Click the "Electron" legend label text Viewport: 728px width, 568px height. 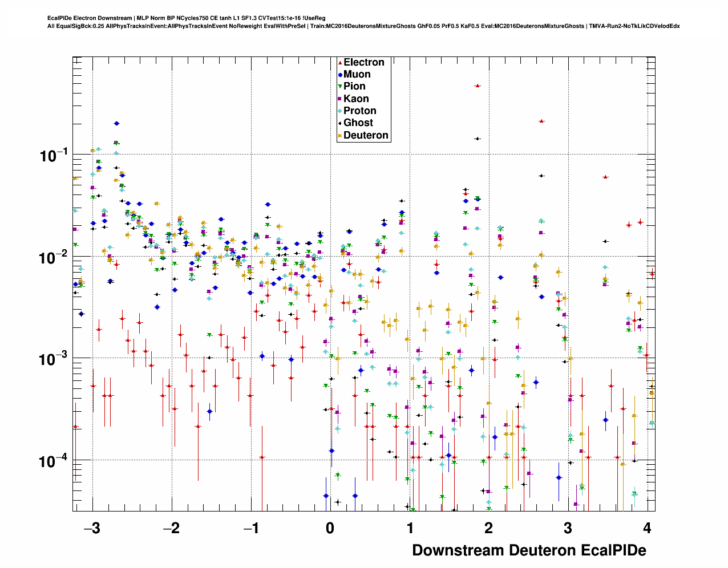(364, 63)
